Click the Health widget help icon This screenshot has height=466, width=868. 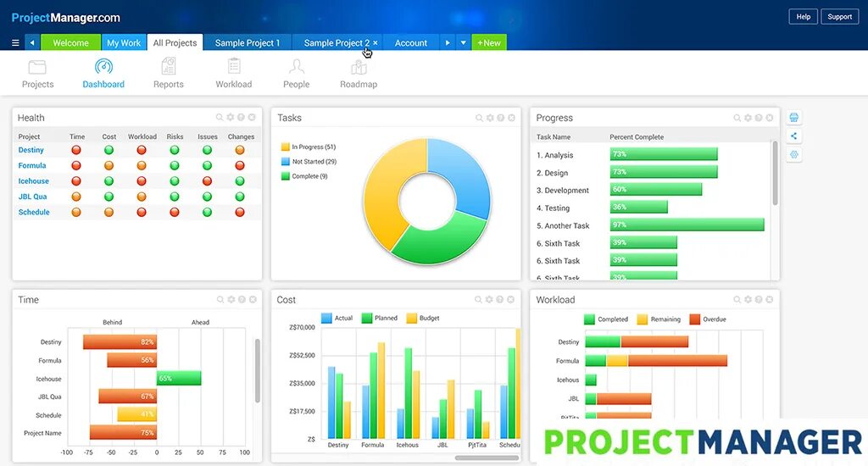[242, 117]
